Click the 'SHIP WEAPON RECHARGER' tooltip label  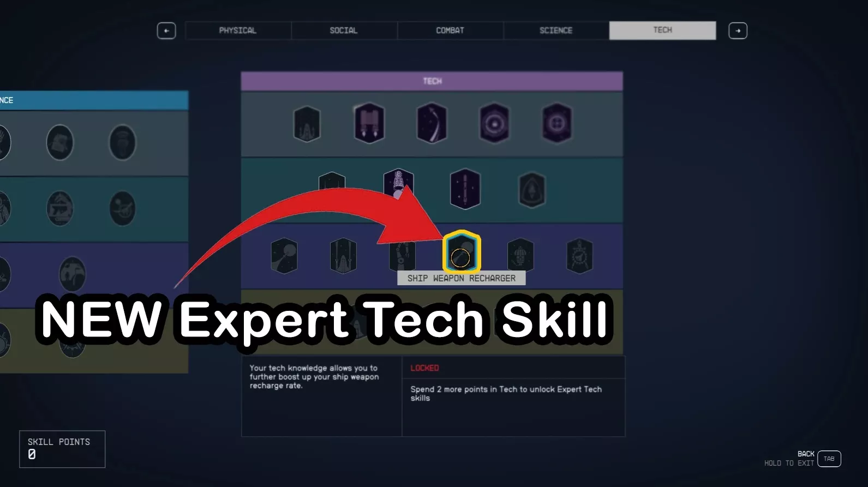[x=462, y=278]
